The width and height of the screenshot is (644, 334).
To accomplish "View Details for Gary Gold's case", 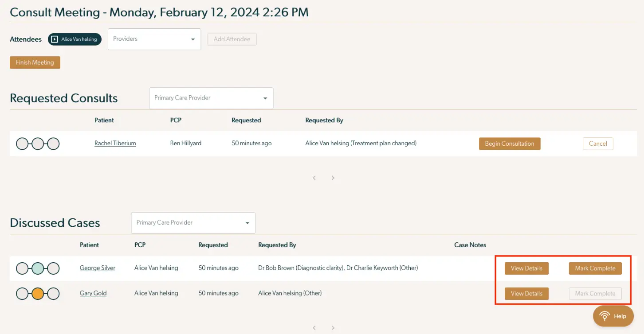I will (x=526, y=293).
